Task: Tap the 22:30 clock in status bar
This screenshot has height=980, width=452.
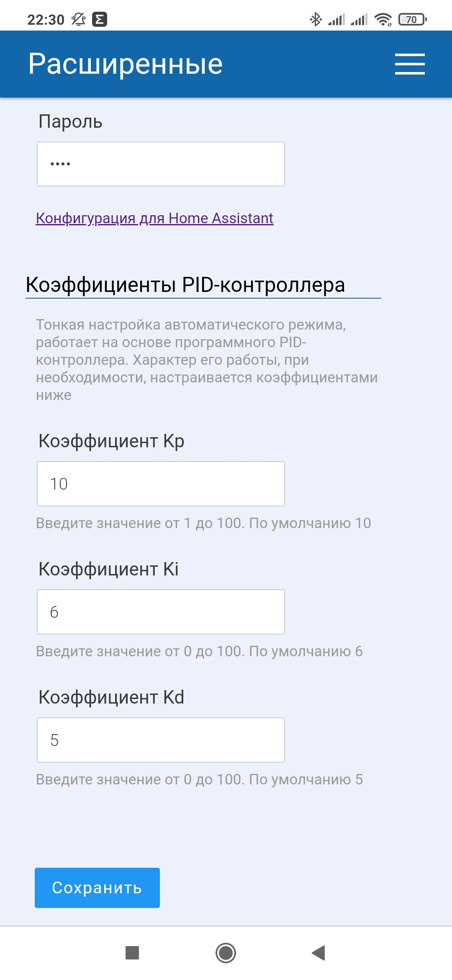Action: tap(46, 20)
